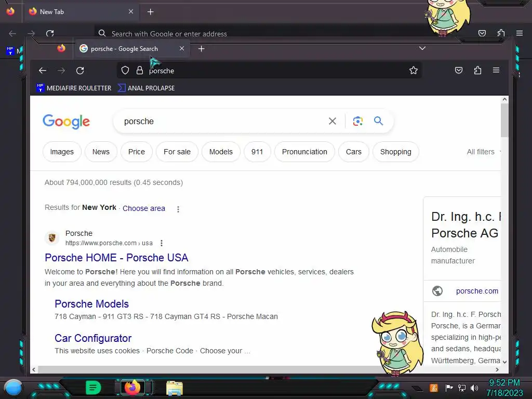This screenshot has height=399, width=532.
Task: Expand the All filters dropdown
Action: pos(483,152)
